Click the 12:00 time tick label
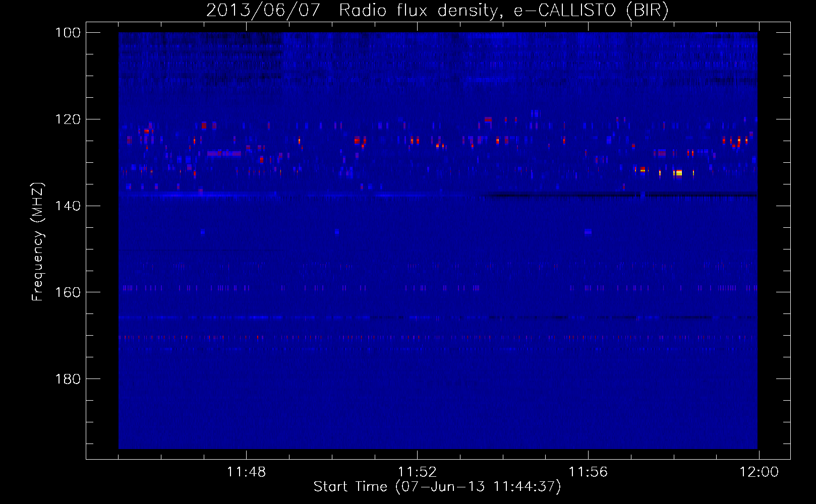The width and height of the screenshot is (816, 504). (x=759, y=472)
